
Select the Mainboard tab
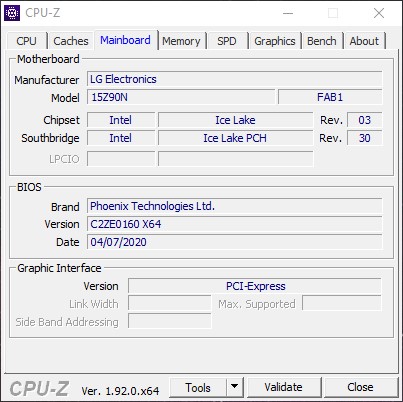click(x=125, y=40)
